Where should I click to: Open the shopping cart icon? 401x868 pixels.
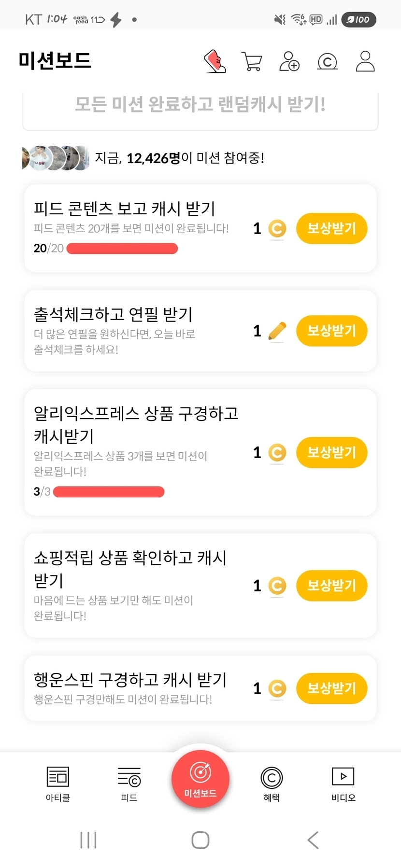point(252,61)
